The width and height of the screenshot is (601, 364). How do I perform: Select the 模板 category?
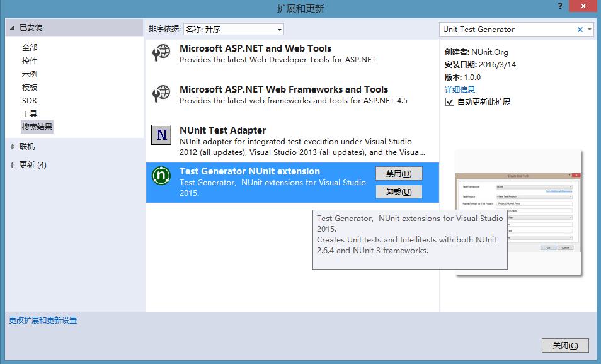30,88
